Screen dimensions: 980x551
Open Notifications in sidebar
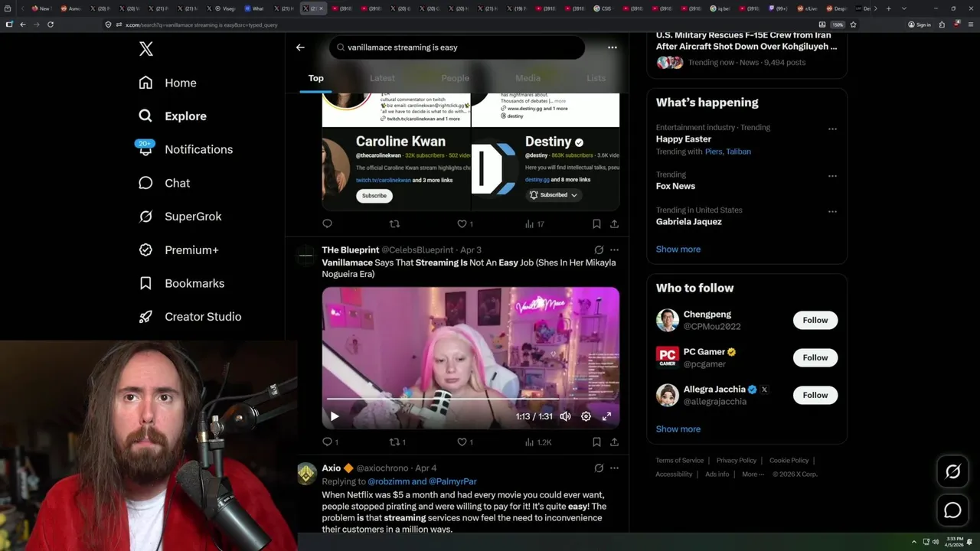[185, 149]
